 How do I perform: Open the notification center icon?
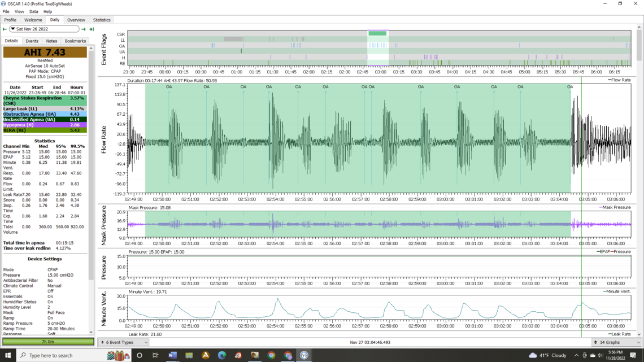pos(633,355)
